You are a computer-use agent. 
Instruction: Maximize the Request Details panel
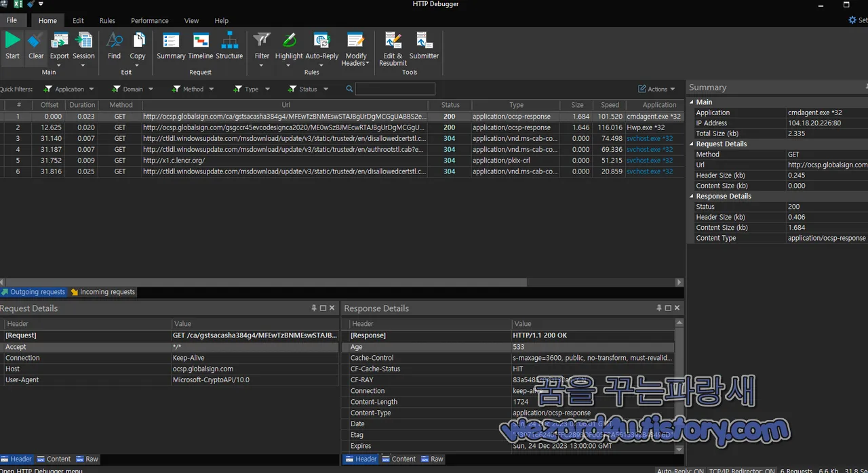[323, 308]
